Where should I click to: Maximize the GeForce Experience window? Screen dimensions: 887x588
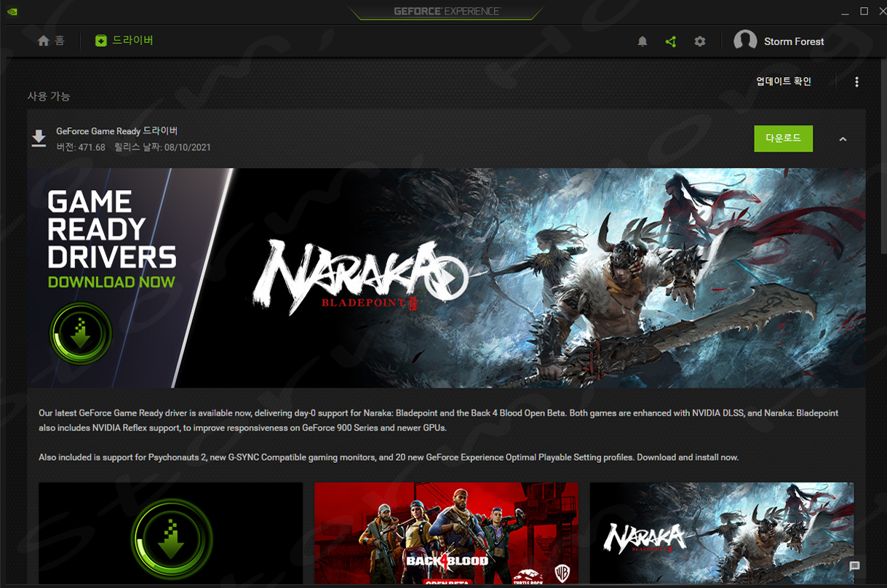tap(864, 11)
